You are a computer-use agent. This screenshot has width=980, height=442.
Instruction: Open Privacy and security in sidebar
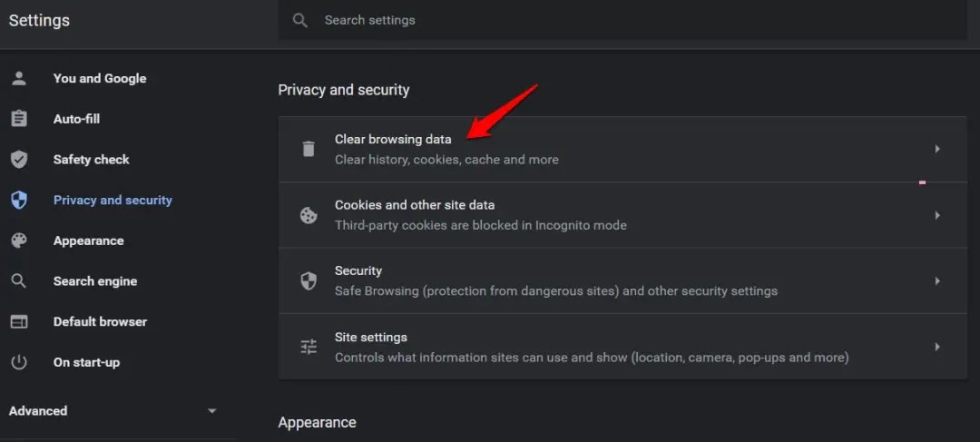click(x=113, y=201)
